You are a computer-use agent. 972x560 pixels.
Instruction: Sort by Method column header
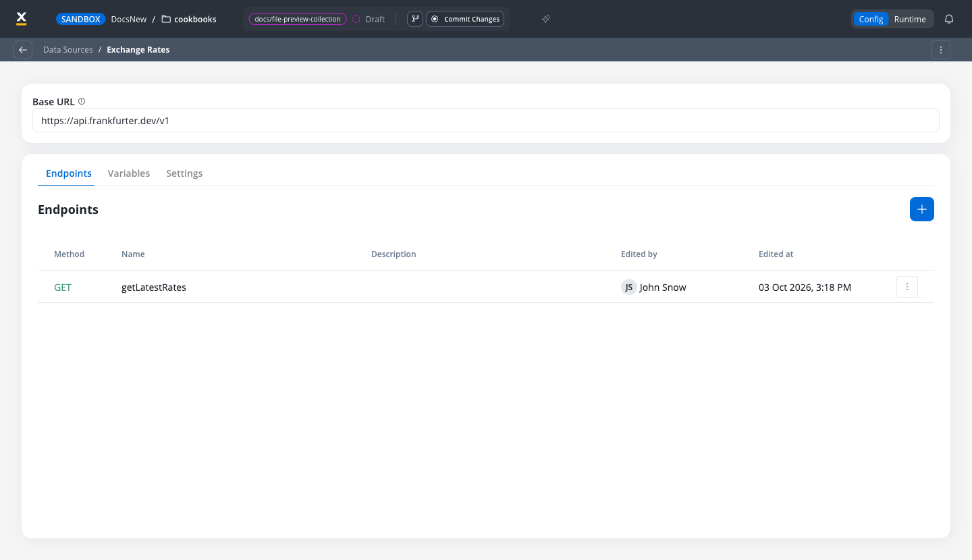(69, 254)
